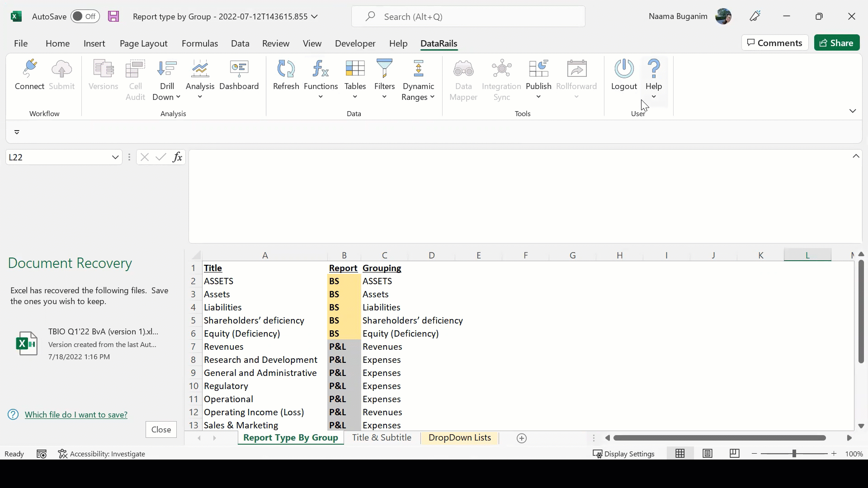Open the Dynamic Ranges tool
The image size is (868, 488).
(418, 80)
